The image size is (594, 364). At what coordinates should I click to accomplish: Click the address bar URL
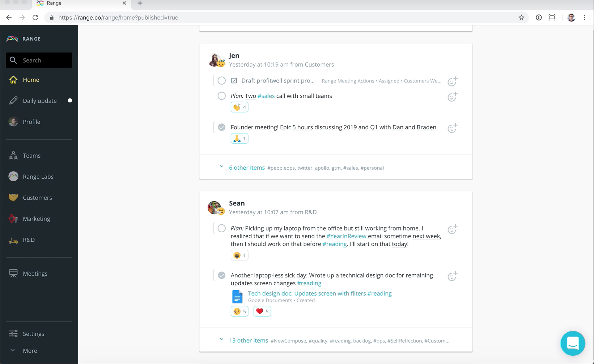point(118,17)
